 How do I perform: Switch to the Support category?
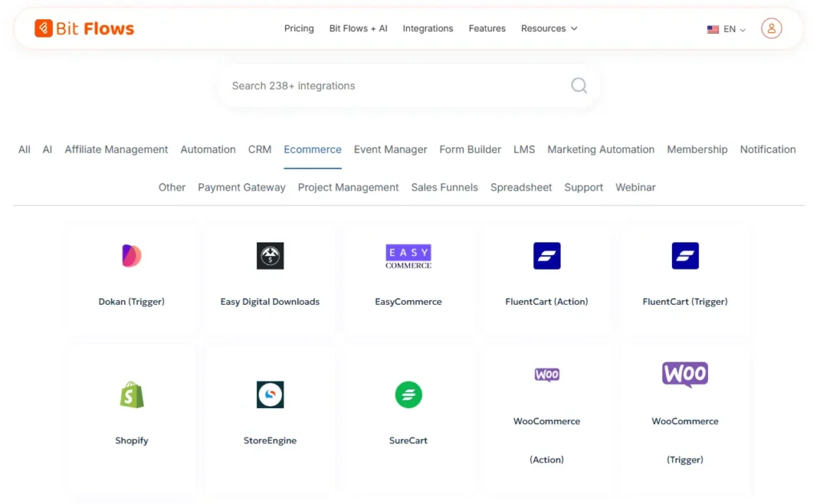point(584,187)
